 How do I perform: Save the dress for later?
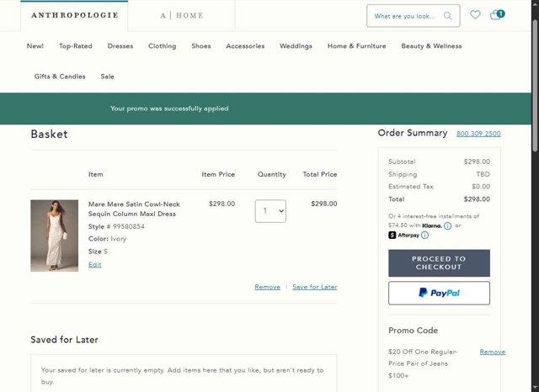coord(315,287)
